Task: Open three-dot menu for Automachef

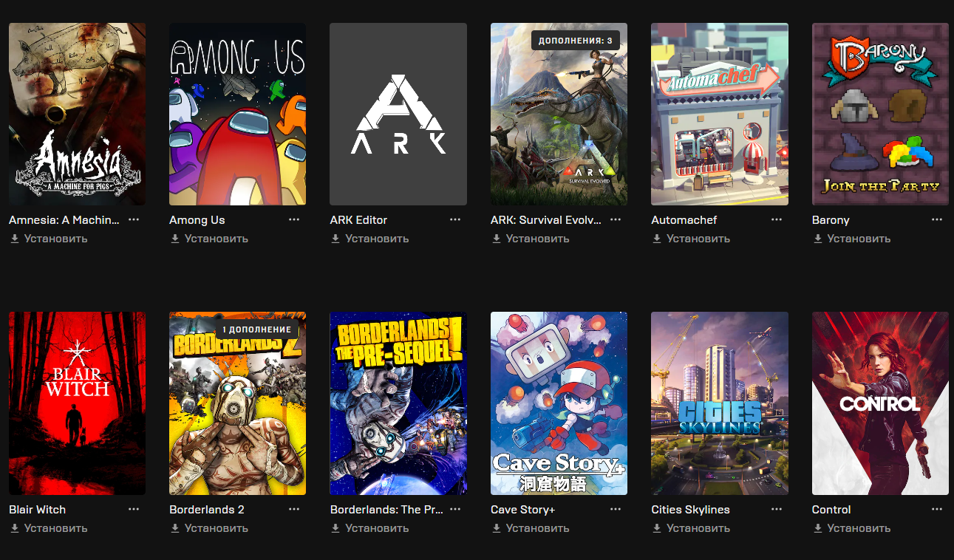Action: point(777,219)
